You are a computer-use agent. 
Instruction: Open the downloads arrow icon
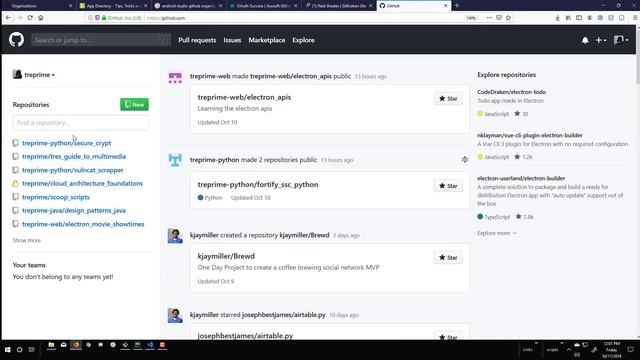point(558,18)
